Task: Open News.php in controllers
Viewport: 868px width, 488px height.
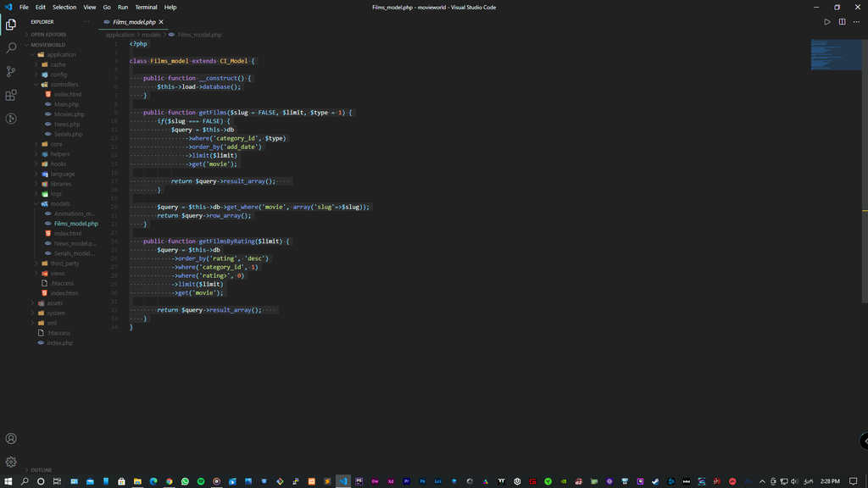Action: coord(66,125)
